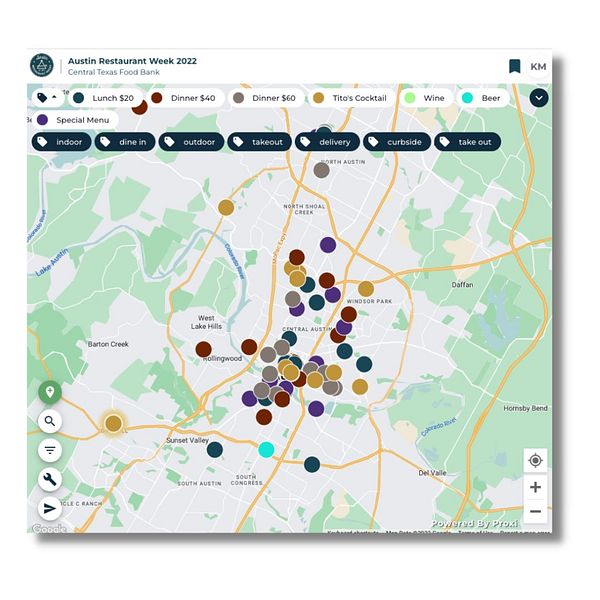
Task: Select the gray marker under North Austin label
Action: click(x=321, y=170)
